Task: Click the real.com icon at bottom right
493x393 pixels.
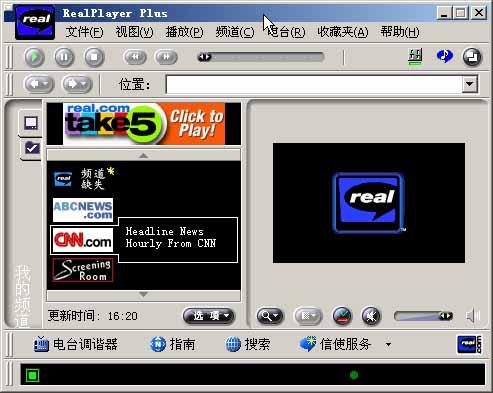Action: [469, 344]
